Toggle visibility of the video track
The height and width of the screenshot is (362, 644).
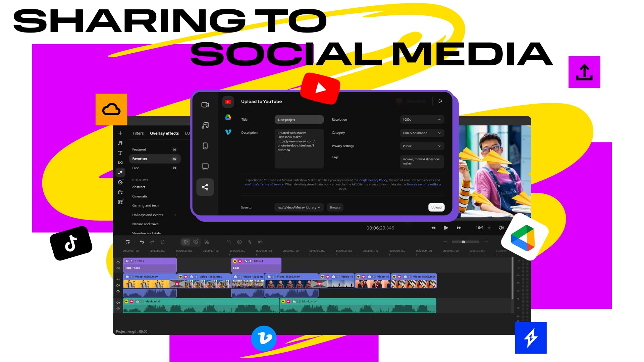point(118,292)
